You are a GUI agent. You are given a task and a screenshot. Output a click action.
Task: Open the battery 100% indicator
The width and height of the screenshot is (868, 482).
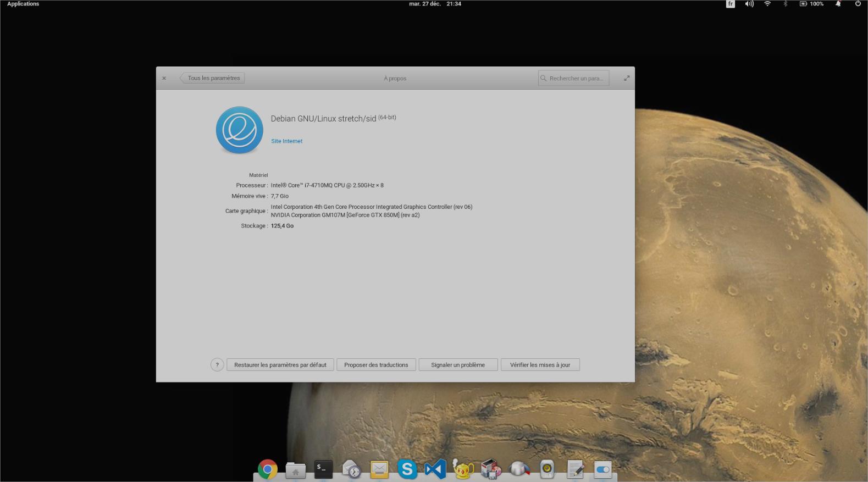click(x=811, y=4)
